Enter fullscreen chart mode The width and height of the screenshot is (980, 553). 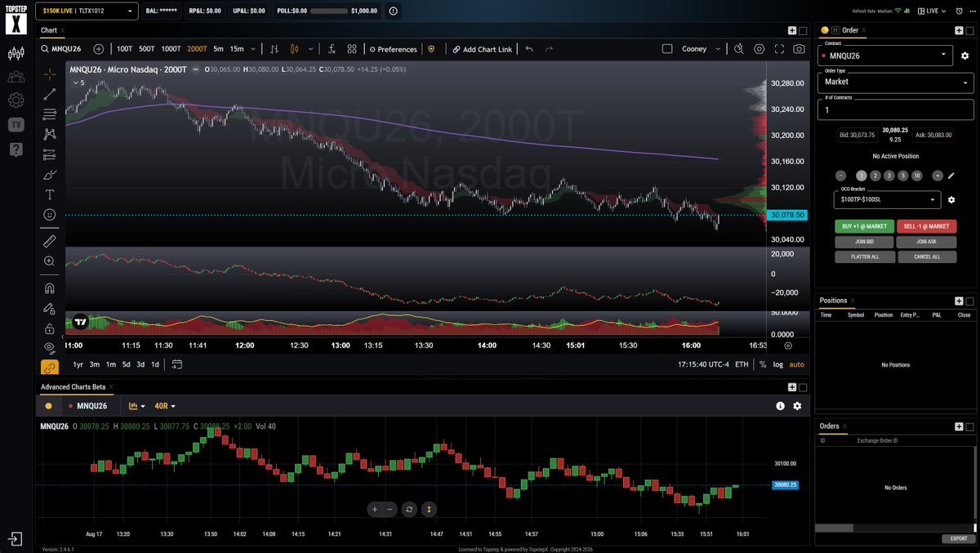[x=779, y=49]
